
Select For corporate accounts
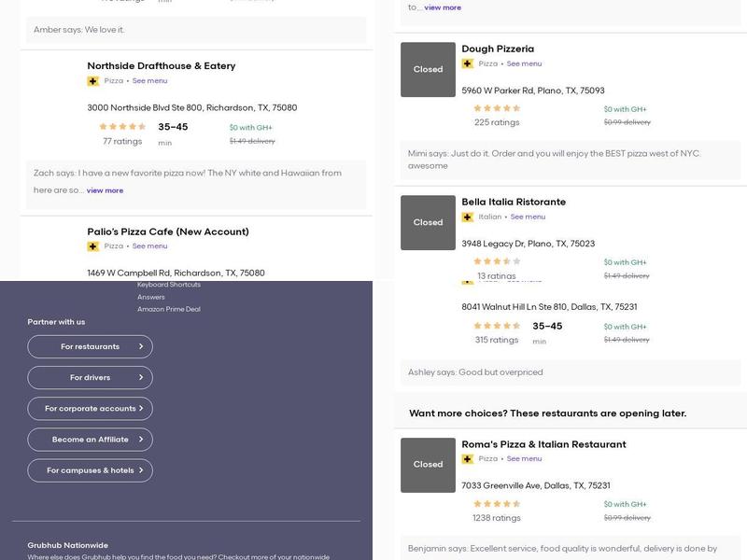coord(91,409)
